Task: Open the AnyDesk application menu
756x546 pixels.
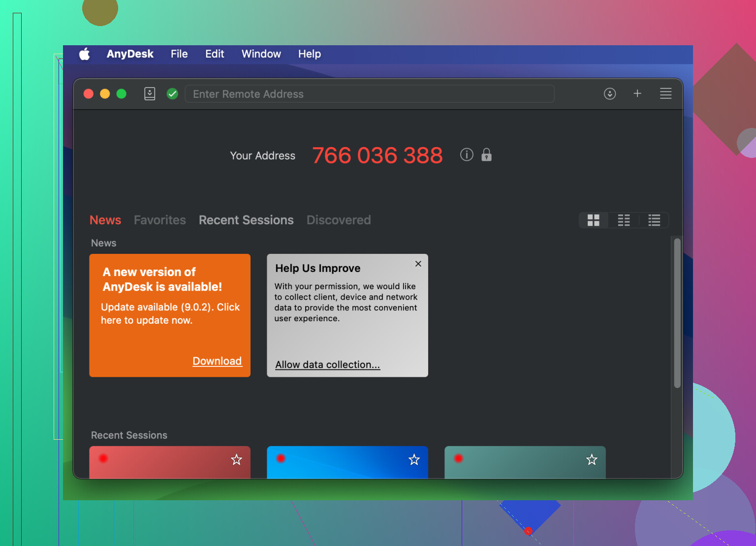Action: [x=130, y=54]
